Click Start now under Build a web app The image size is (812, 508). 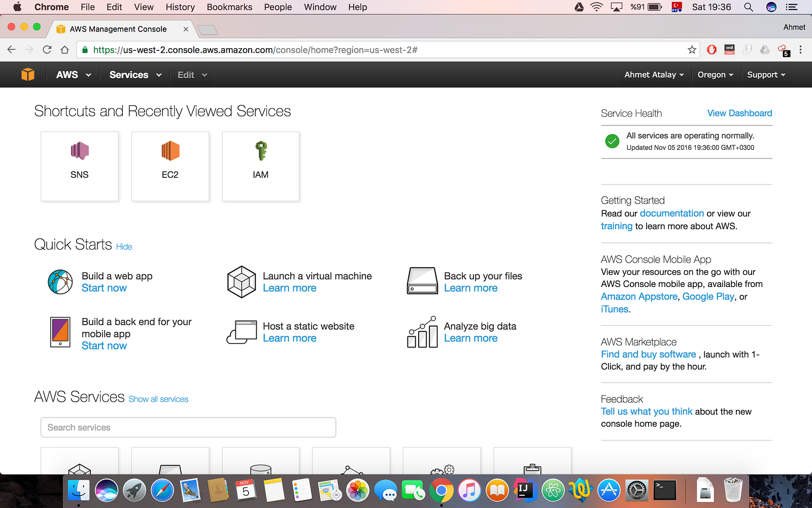point(104,288)
